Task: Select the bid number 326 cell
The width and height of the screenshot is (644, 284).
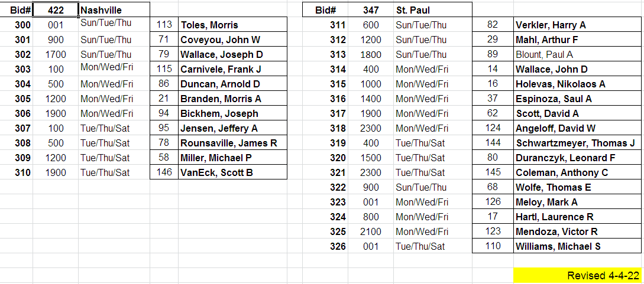Action: click(x=338, y=246)
